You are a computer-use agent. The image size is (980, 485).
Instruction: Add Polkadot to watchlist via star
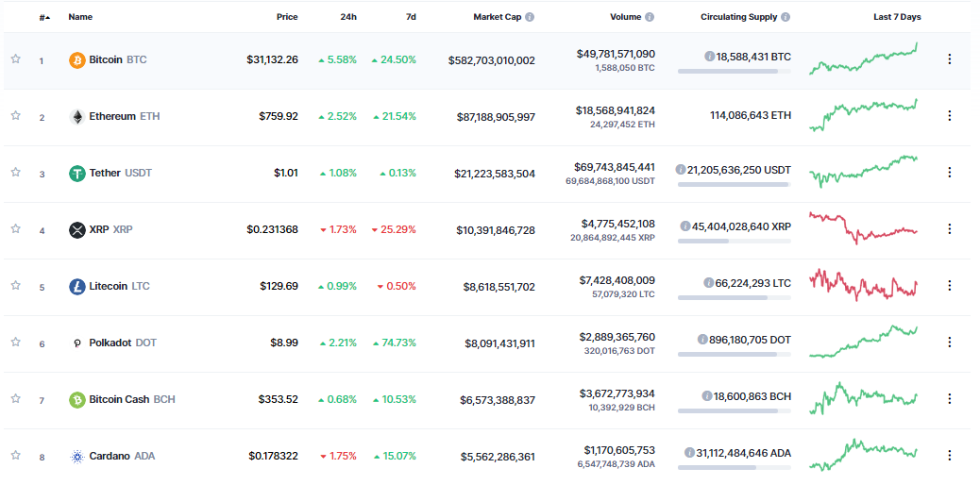coord(16,342)
